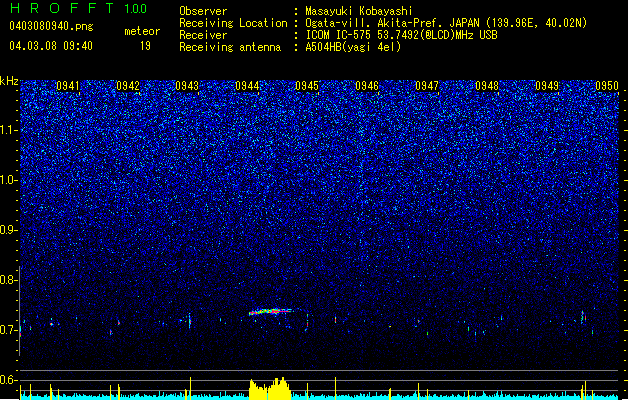Click the 'Receiving antenna' field label
This screenshot has width=629, height=400.
[x=230, y=47]
